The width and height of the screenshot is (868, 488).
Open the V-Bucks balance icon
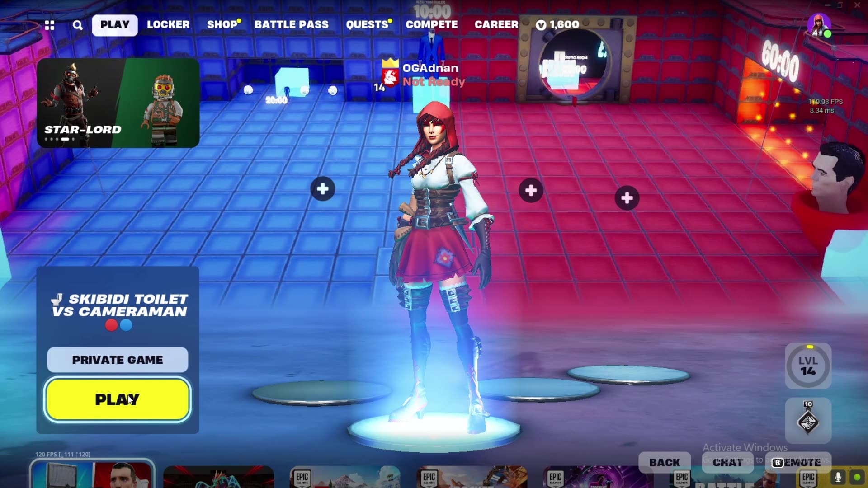coord(541,25)
